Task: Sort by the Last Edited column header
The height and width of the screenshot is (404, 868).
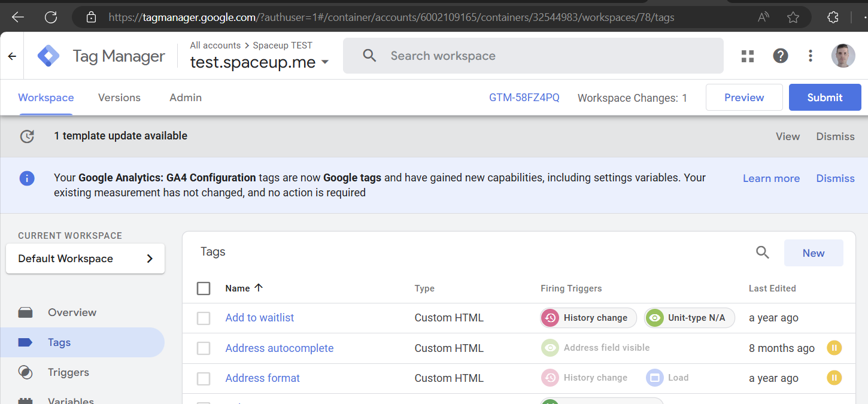Action: (772, 288)
